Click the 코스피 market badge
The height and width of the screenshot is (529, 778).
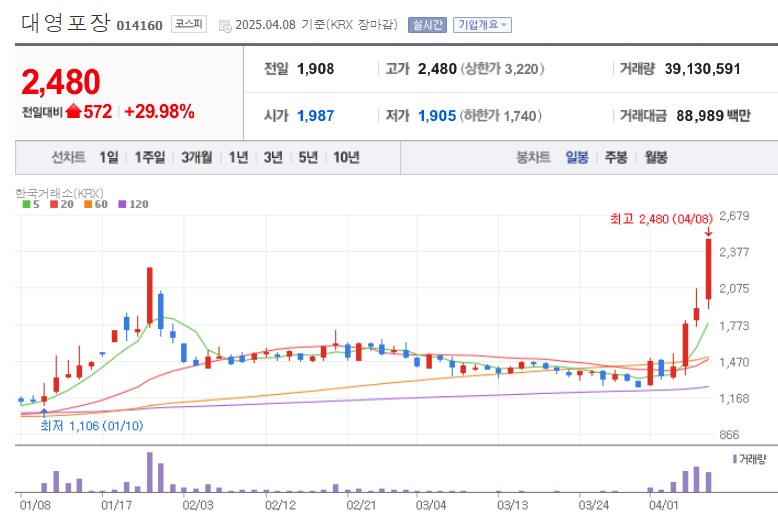pos(189,24)
